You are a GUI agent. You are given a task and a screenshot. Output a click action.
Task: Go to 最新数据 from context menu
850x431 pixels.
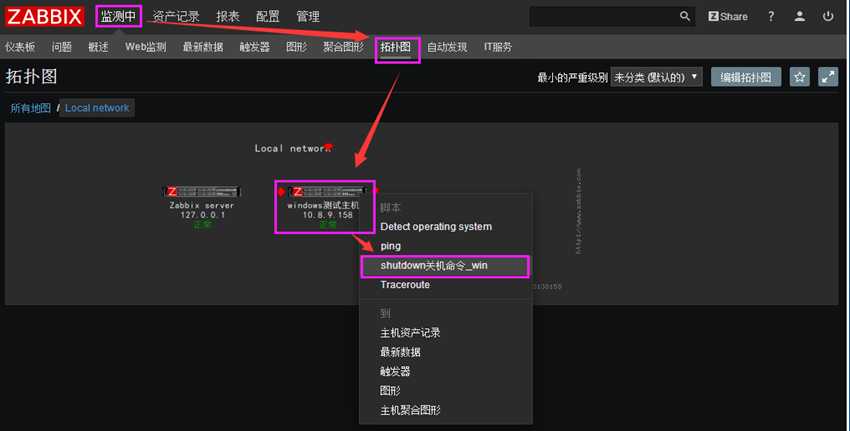click(x=401, y=352)
